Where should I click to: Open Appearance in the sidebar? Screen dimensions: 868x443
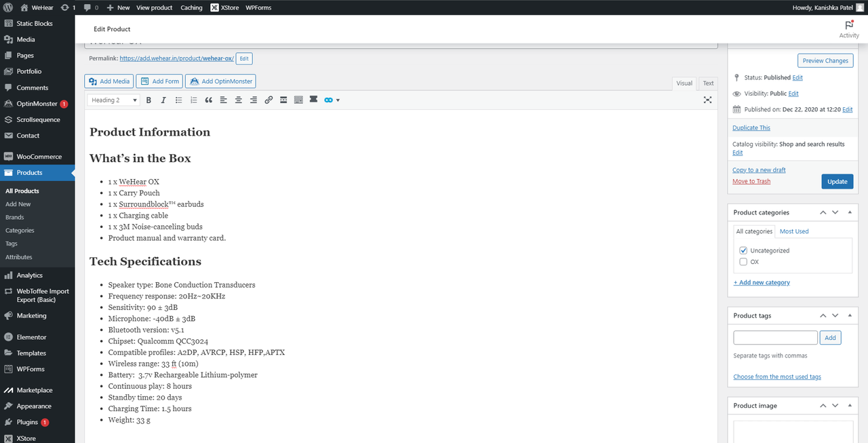34,406
